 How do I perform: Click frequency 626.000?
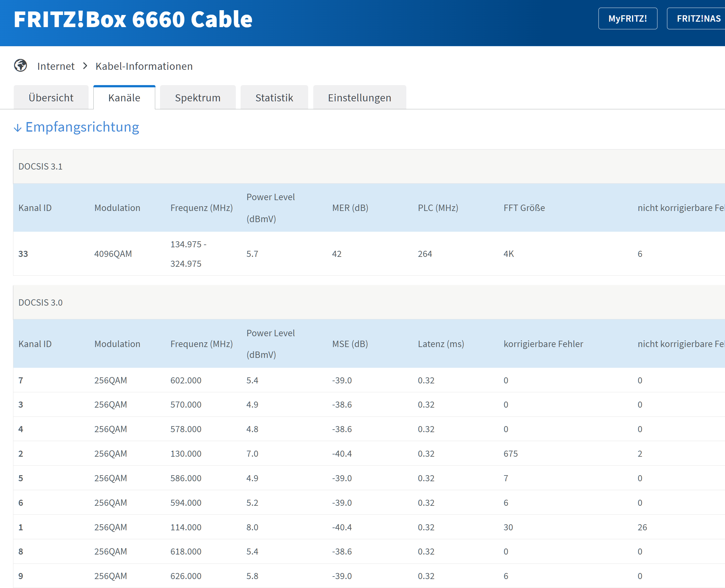point(185,576)
